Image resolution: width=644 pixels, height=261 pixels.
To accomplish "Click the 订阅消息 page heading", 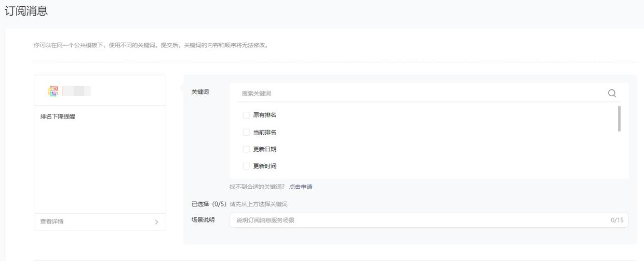I will (26, 11).
